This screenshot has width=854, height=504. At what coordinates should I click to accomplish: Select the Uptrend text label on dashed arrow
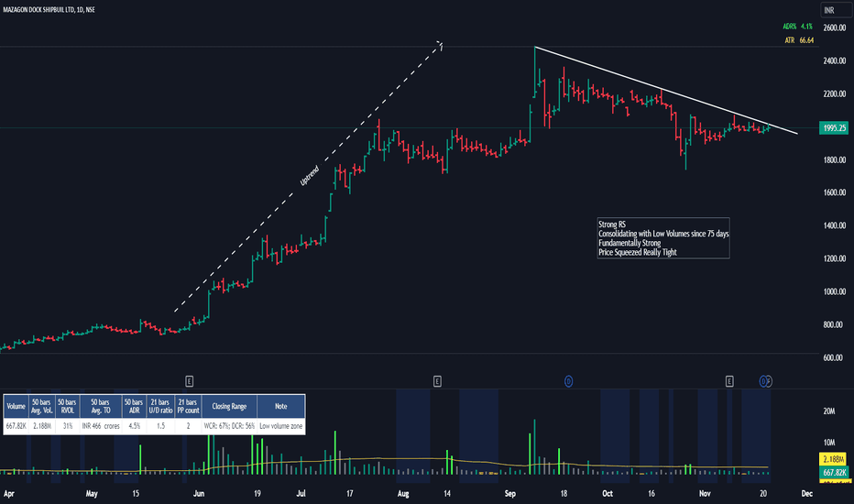point(309,176)
